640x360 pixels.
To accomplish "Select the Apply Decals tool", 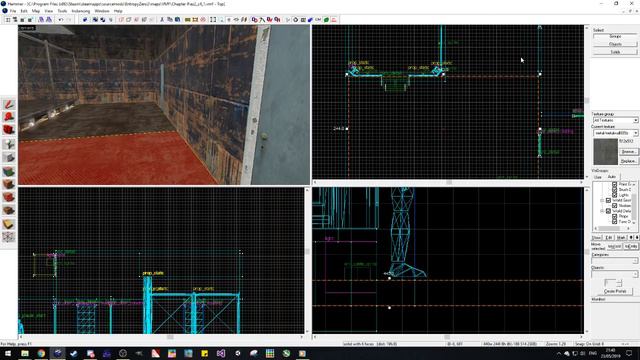I will click(9, 197).
